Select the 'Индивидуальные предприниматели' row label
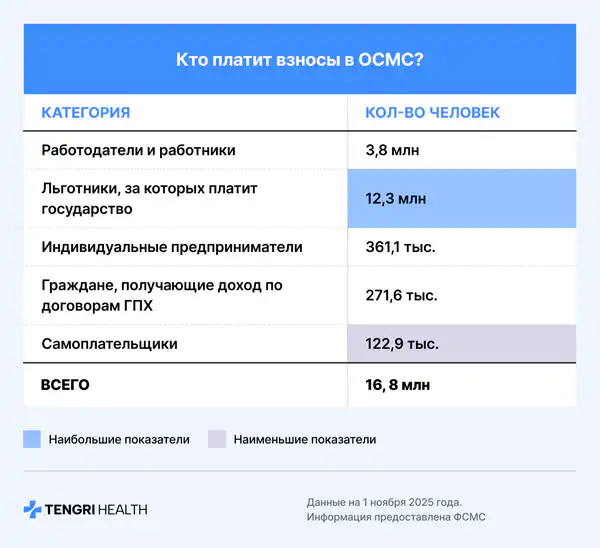 [x=172, y=246]
